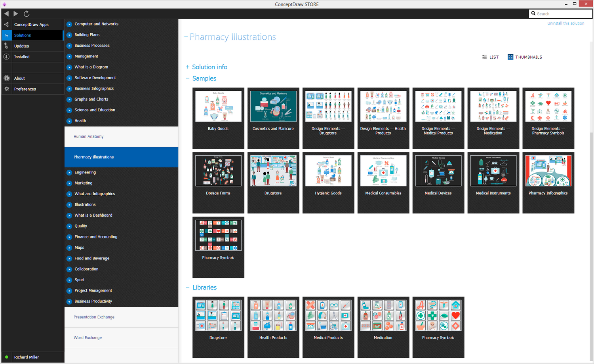Expand the Software Development category
This screenshot has width=594, height=364.
pyautogui.click(x=69, y=78)
